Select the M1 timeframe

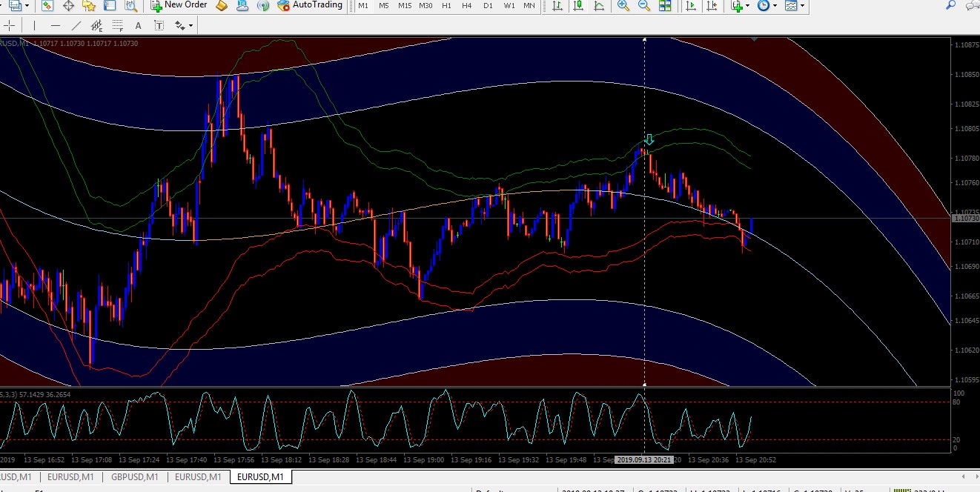point(362,6)
